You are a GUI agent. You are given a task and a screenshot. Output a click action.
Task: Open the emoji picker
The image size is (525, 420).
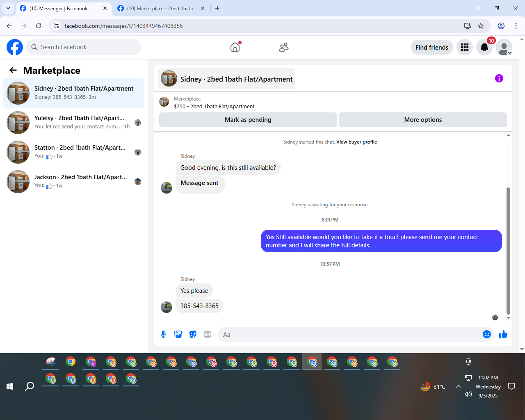tap(487, 334)
